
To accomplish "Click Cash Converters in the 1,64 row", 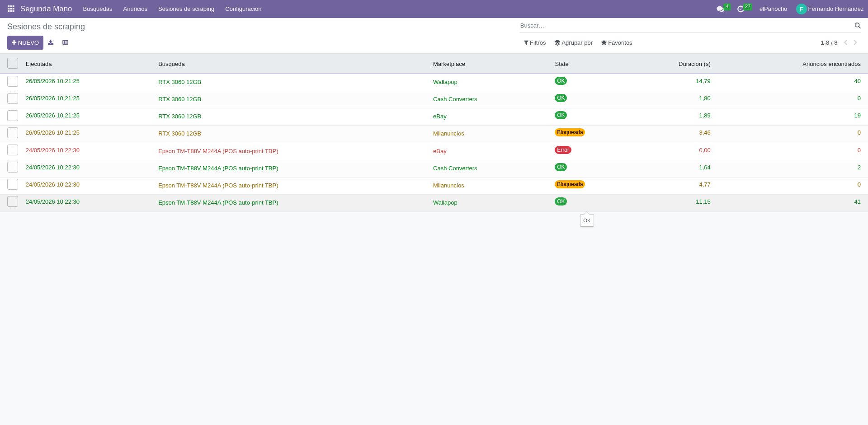I will coord(455,168).
